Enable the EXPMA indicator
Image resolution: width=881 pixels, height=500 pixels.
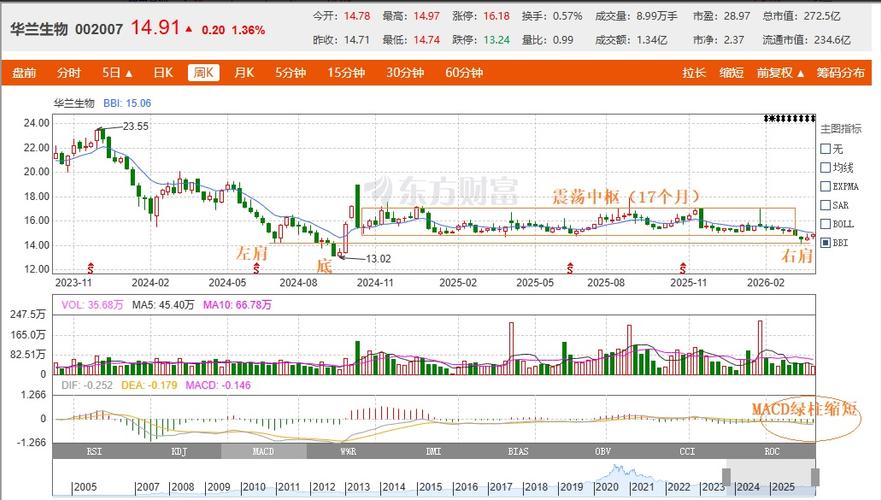[x=825, y=187]
